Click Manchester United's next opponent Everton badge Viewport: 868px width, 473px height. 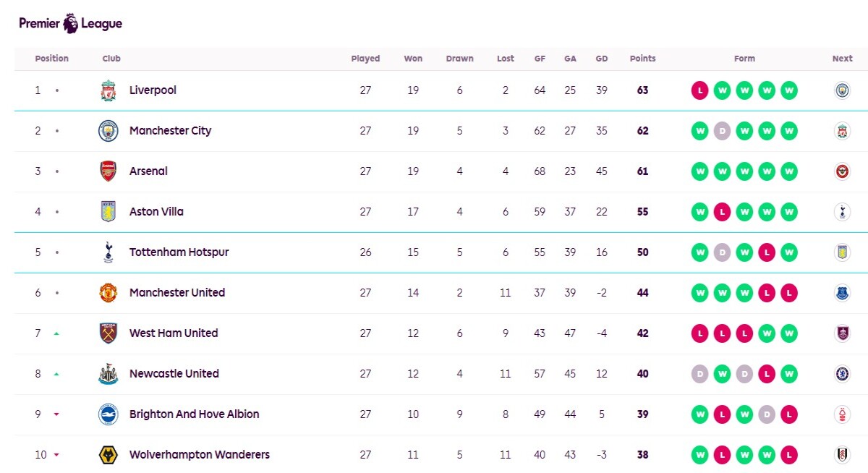pos(842,293)
